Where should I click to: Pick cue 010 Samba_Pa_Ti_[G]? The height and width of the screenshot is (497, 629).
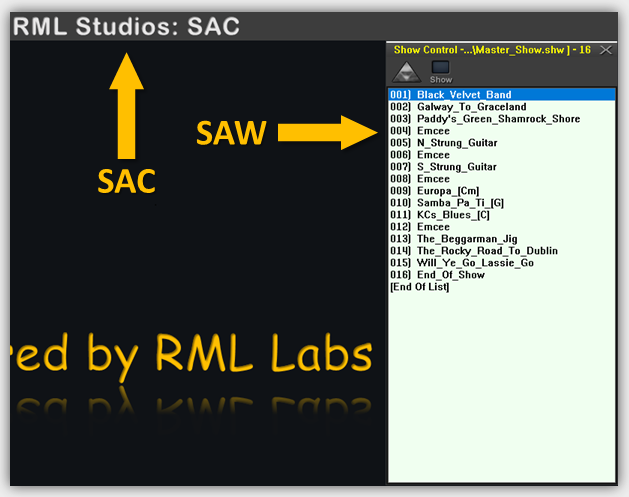[x=446, y=203]
